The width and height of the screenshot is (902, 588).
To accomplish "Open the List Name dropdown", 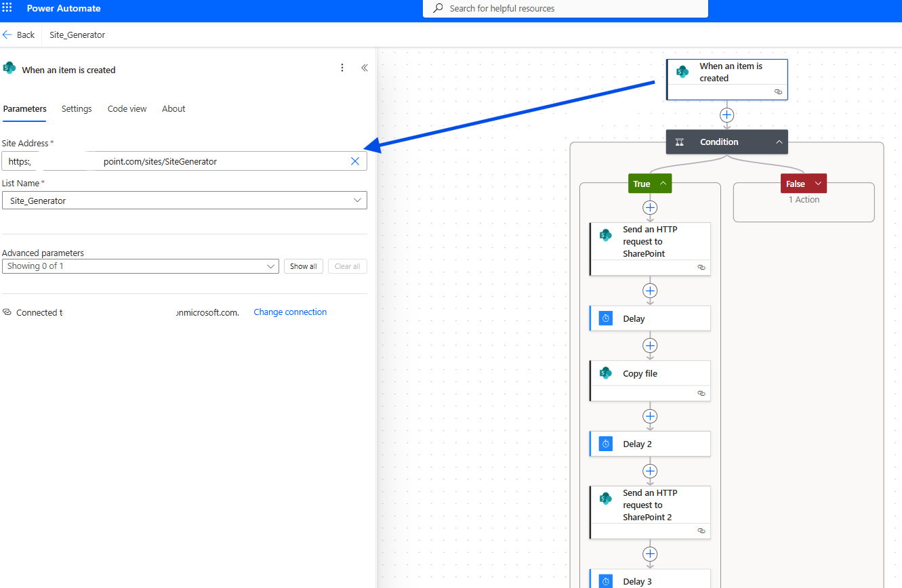I will pyautogui.click(x=357, y=201).
